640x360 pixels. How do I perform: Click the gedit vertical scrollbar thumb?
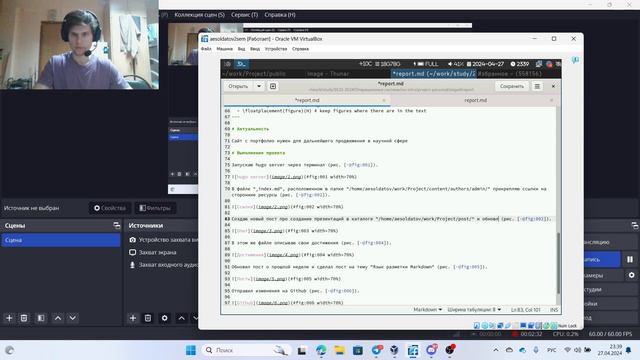558,262
